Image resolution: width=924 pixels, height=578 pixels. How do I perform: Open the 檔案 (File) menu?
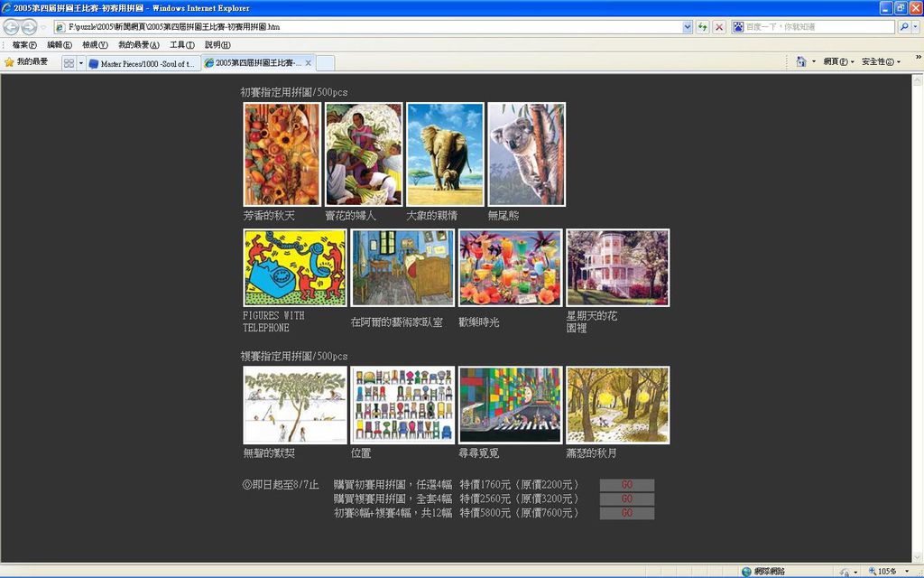[24, 45]
